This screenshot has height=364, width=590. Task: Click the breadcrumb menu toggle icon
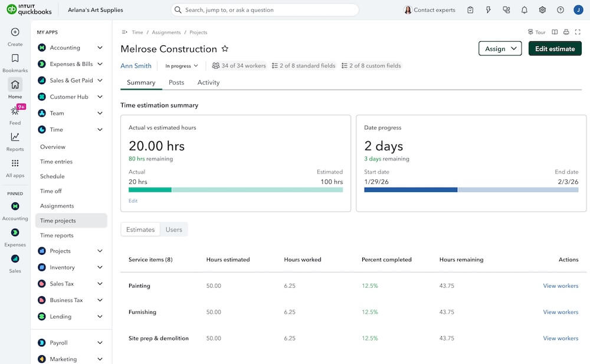(124, 32)
